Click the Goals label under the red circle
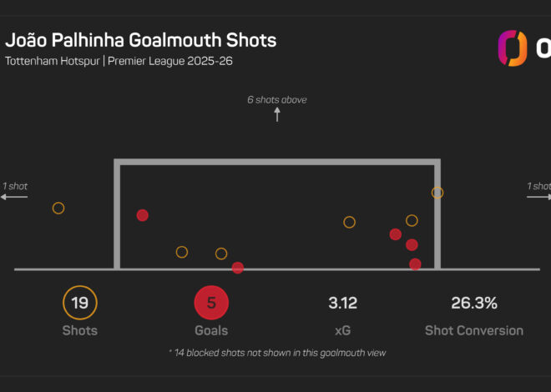 [211, 330]
